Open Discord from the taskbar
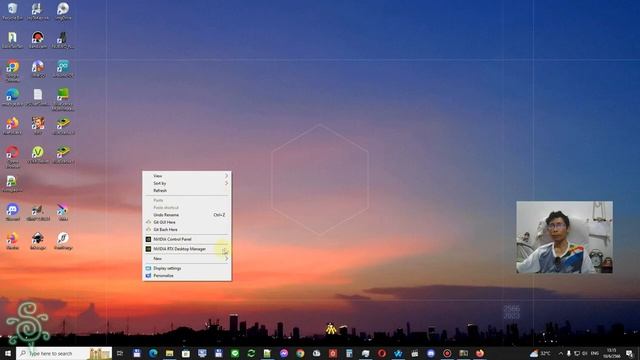The width and height of the screenshot is (640, 360). click(x=431, y=353)
